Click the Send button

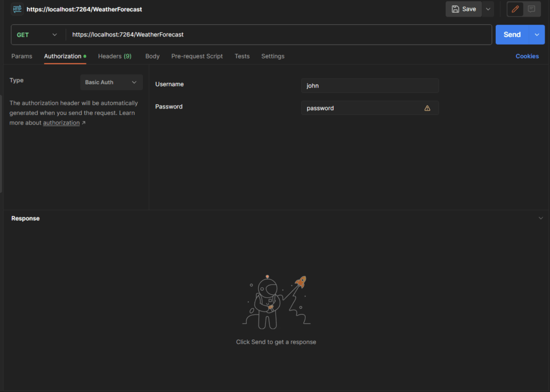coord(511,34)
